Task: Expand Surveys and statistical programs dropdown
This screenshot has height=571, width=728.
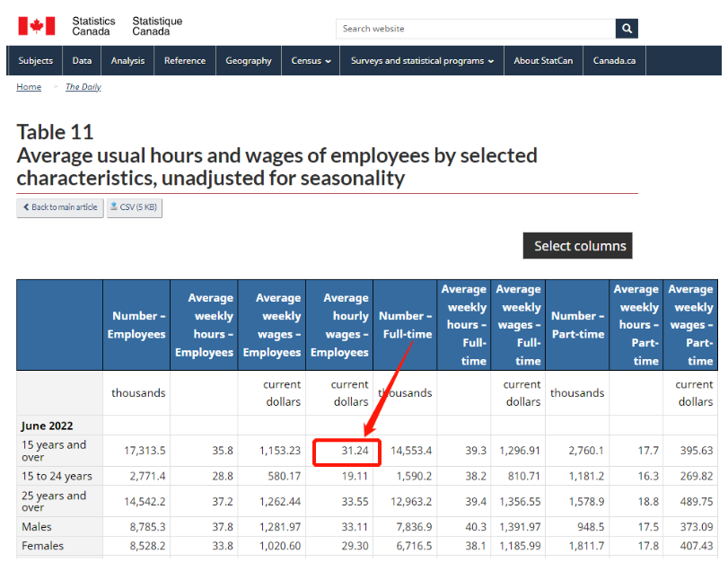Action: [422, 61]
